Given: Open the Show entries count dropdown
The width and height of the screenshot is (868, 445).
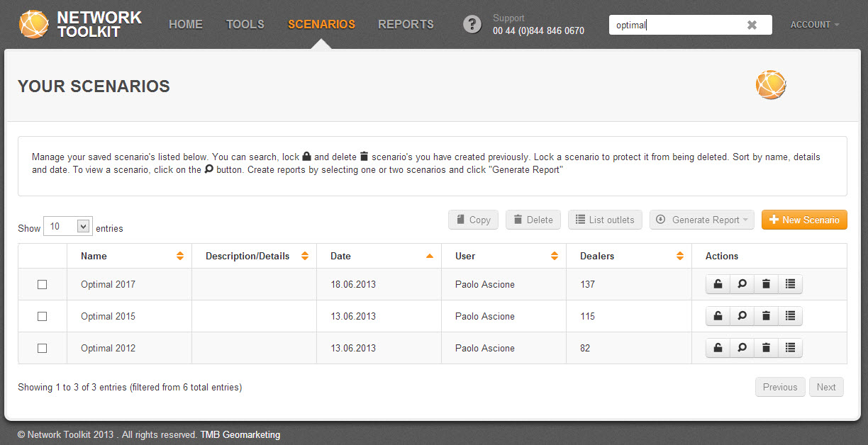Looking at the screenshot, I should 68,227.
